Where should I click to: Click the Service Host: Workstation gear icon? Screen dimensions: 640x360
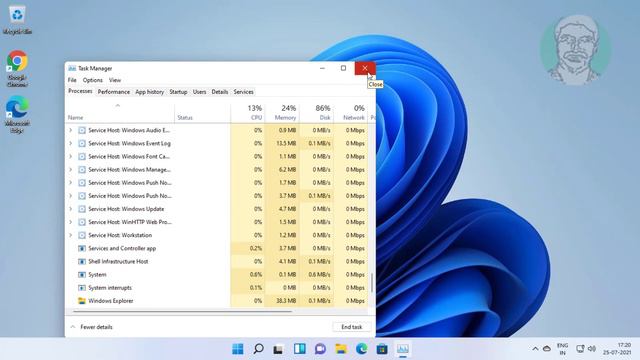[82, 235]
